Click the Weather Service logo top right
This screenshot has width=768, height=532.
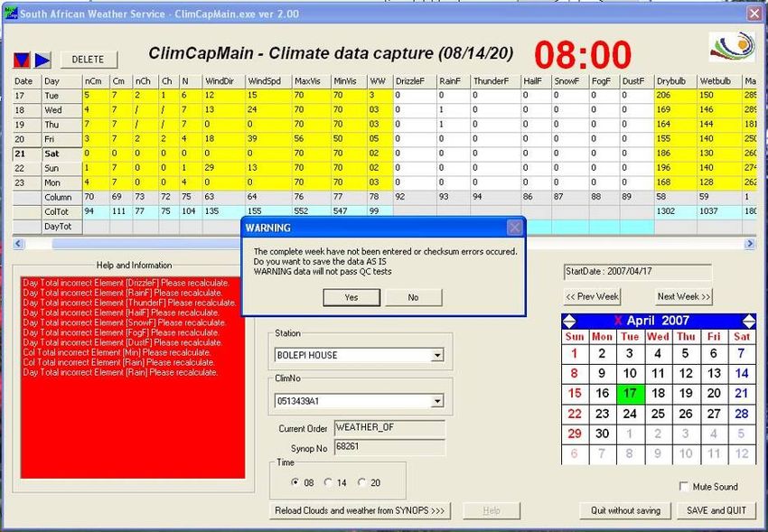point(732,47)
